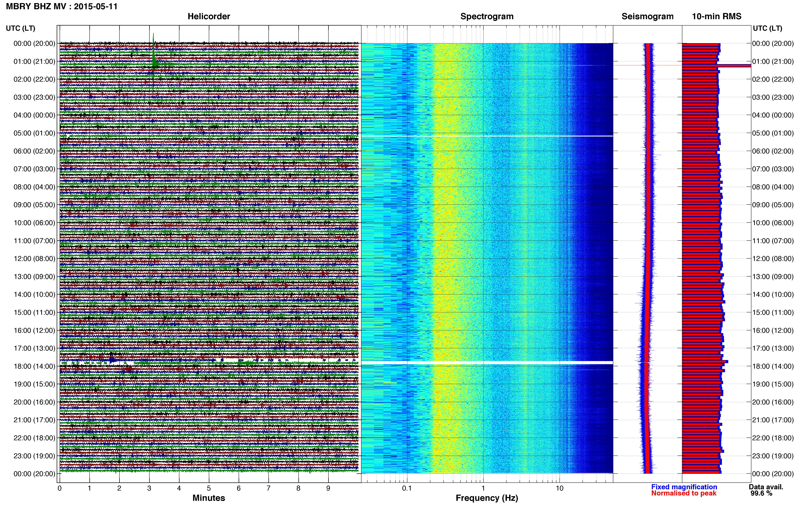The width and height of the screenshot is (812, 508).
Task: Click the left '23:00 (19:00)' time label
Action: point(34,456)
